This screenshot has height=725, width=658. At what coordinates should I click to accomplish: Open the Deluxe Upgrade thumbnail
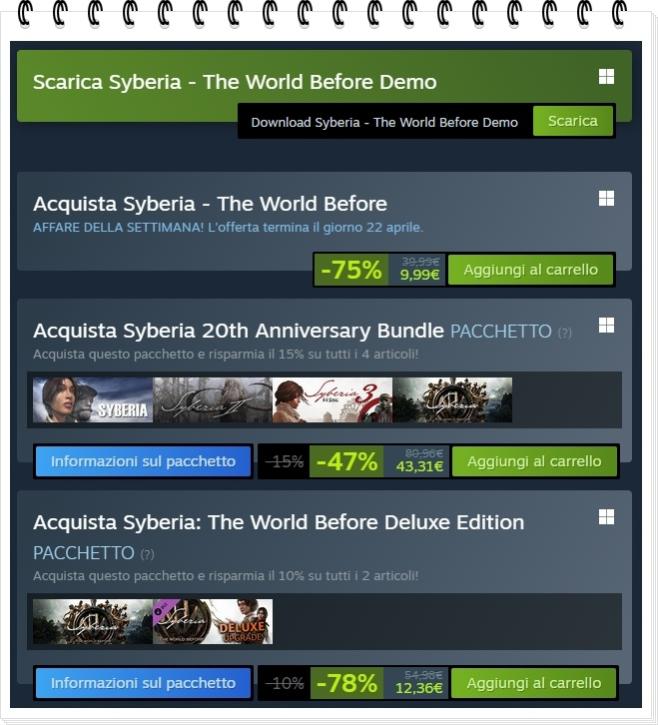point(213,621)
